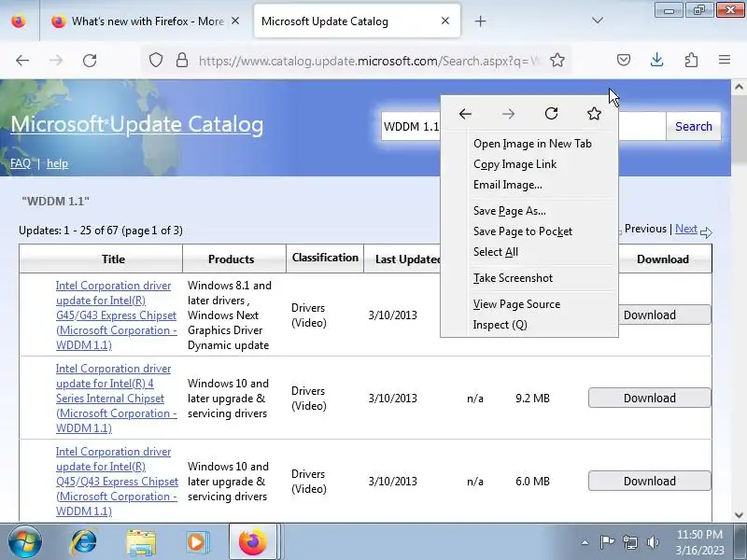Open a new tab with plus button
This screenshot has width=747, height=560.
(x=480, y=21)
